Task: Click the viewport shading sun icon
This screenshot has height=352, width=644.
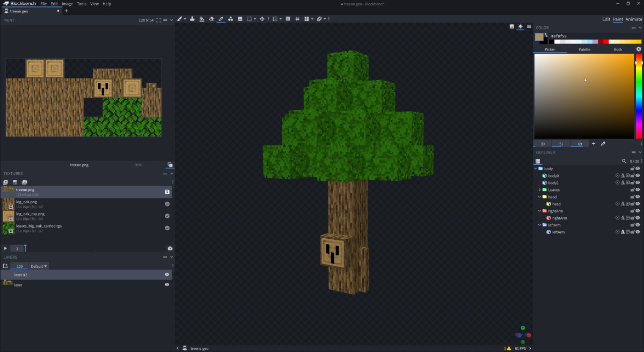Action: [520, 26]
